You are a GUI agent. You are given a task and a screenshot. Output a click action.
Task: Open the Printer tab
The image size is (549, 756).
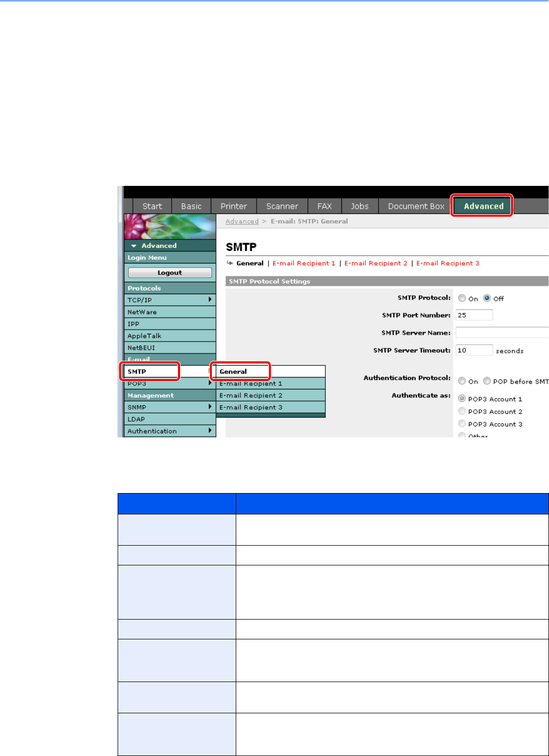(234, 206)
